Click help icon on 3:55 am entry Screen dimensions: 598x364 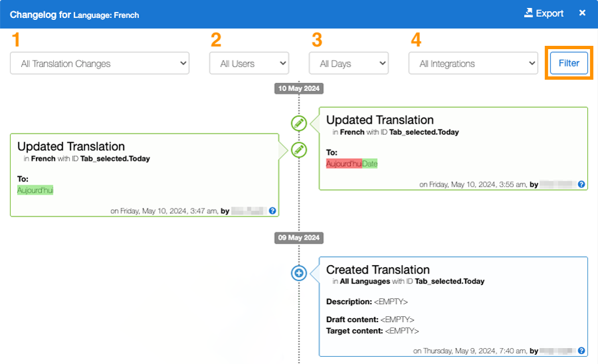(x=581, y=184)
